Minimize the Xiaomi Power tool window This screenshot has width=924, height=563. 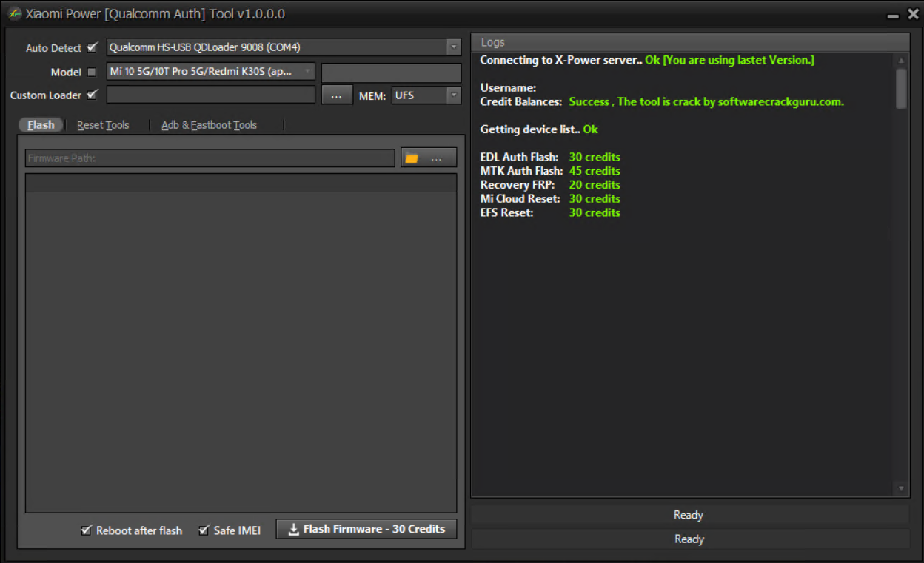click(x=893, y=16)
